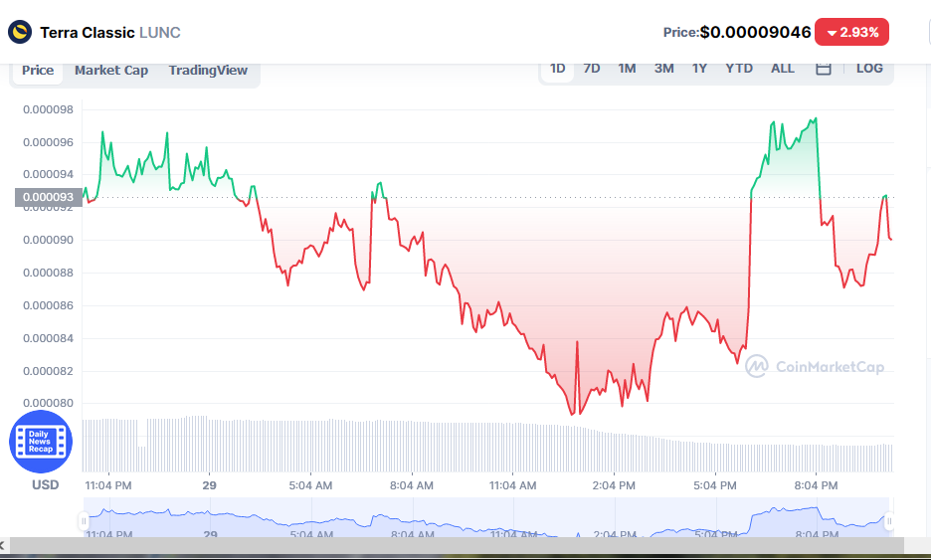Click the Terra Classic LUNC title text

click(x=109, y=33)
